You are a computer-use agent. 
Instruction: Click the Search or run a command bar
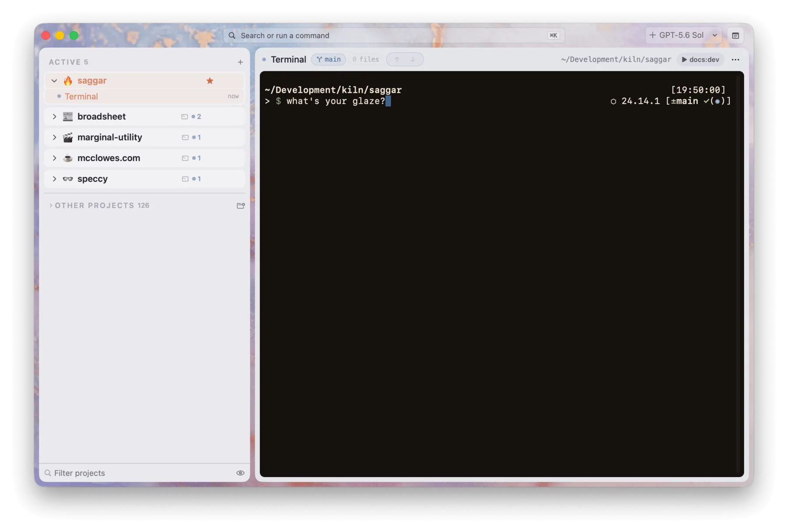[x=394, y=35]
